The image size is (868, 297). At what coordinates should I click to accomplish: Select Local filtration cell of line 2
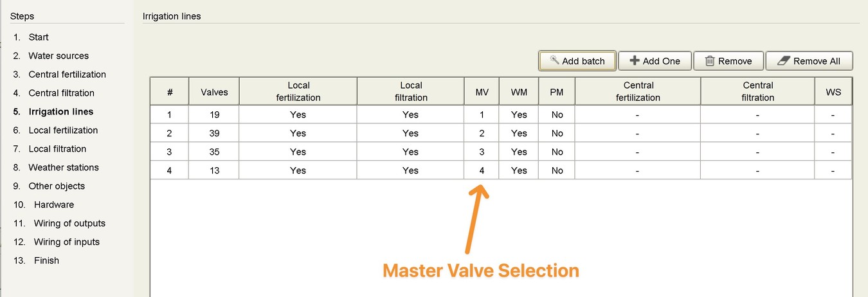pos(410,133)
